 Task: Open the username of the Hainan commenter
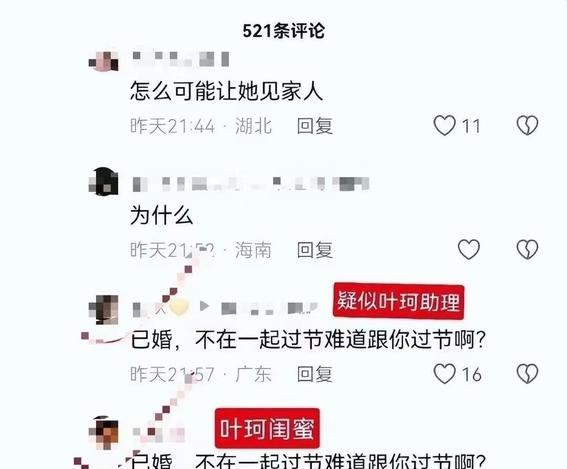(x=251, y=184)
